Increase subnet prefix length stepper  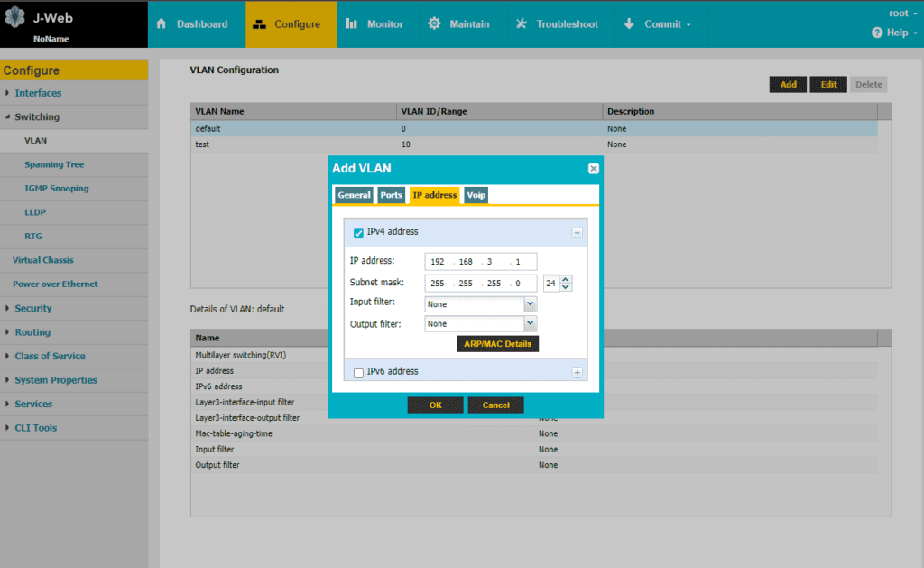click(566, 280)
